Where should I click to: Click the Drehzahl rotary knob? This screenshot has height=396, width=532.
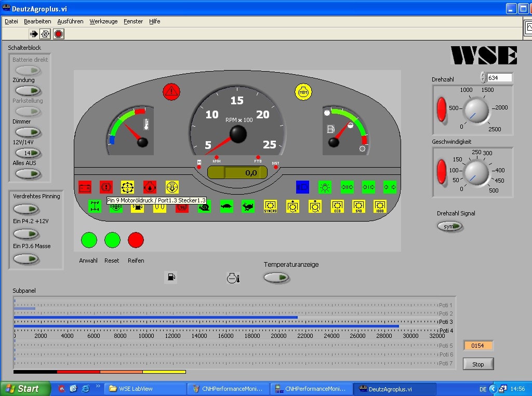[x=476, y=110]
